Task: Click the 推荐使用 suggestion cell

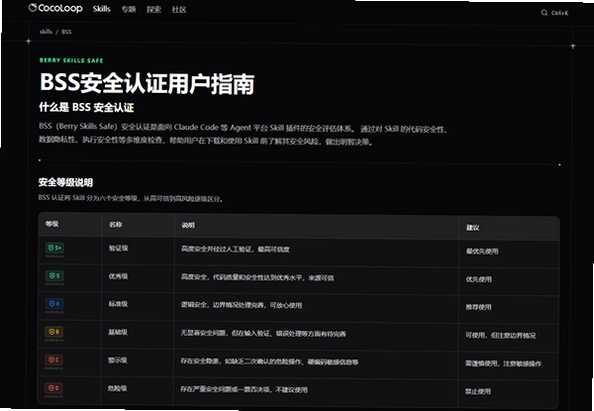Action: 478,307
